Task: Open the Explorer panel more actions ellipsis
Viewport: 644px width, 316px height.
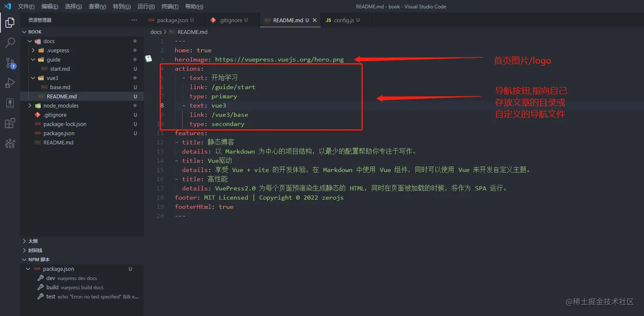Action: pos(134,20)
